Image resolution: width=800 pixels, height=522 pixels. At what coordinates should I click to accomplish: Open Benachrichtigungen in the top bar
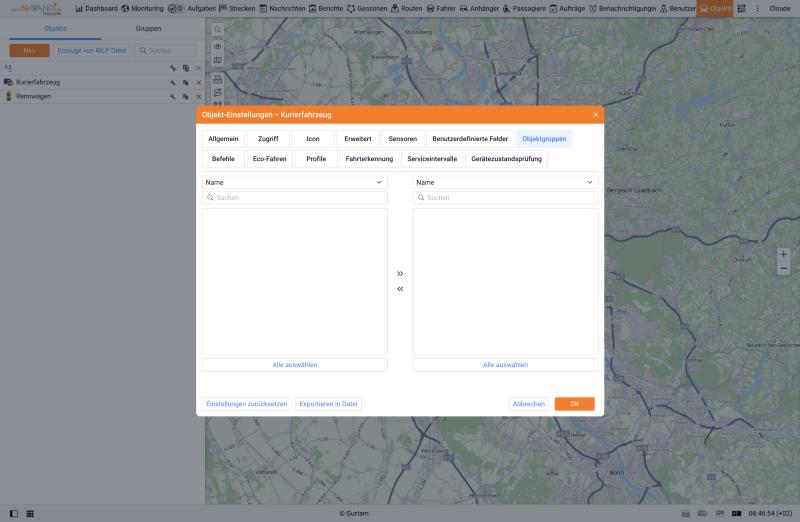pos(622,9)
